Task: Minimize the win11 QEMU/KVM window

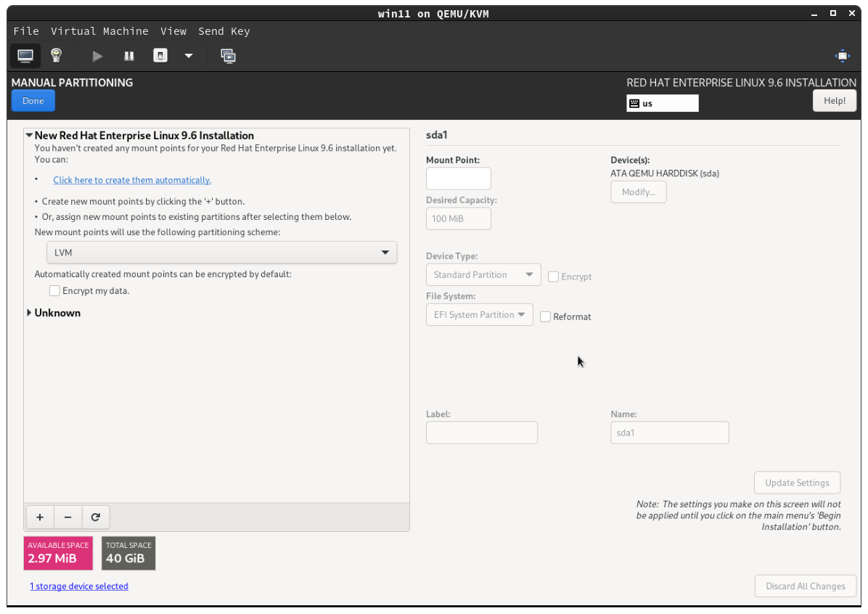Action: tap(814, 14)
